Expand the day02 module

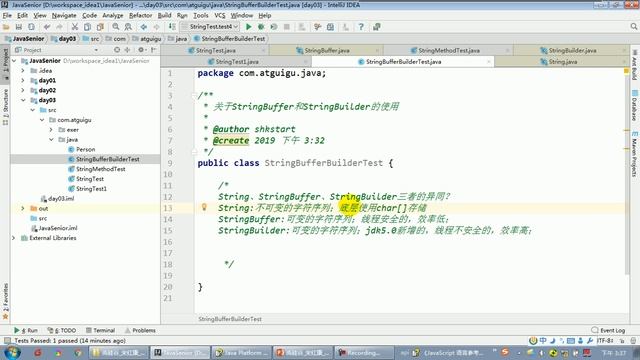pyautogui.click(x=23, y=90)
